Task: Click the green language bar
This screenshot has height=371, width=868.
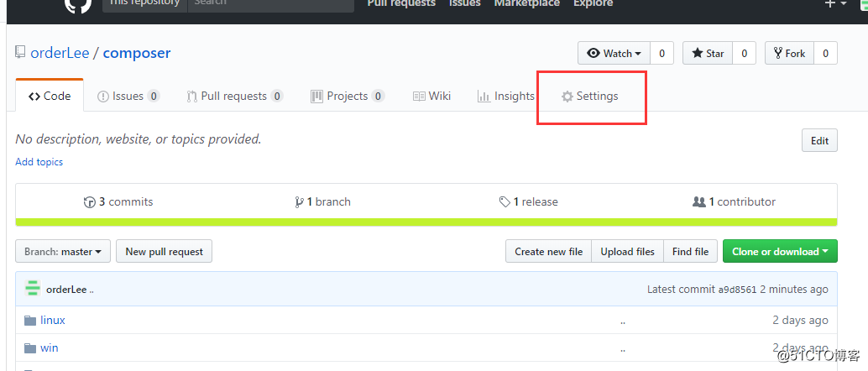Action: point(426,222)
